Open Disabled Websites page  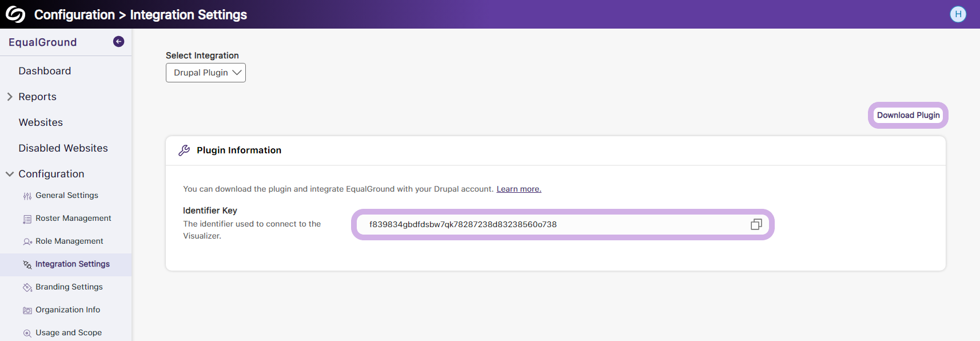pyautogui.click(x=63, y=148)
